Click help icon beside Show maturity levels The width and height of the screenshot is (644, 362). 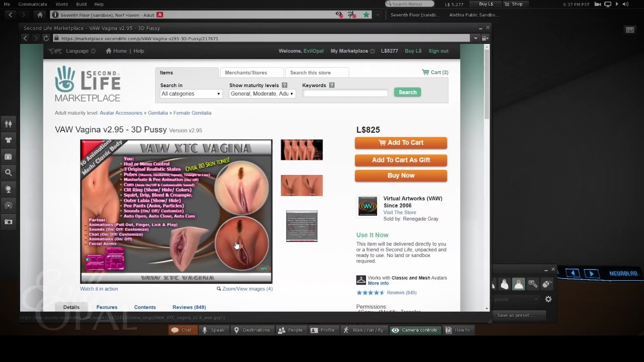pyautogui.click(x=284, y=85)
